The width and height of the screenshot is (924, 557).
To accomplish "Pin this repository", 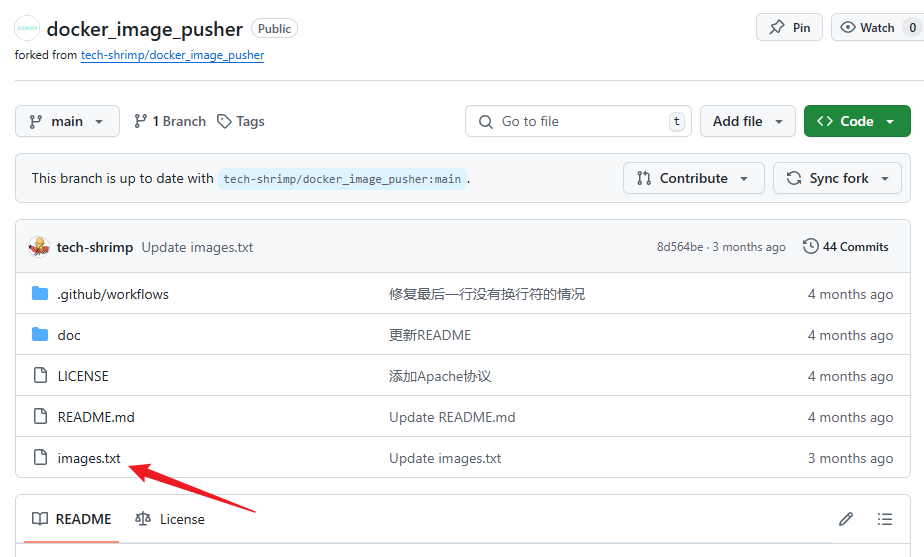I will 789,28.
